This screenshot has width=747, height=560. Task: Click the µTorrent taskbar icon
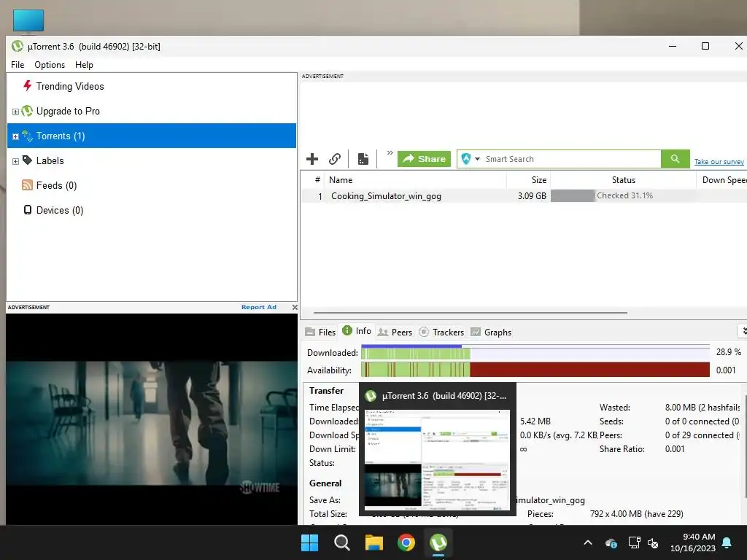point(438,542)
